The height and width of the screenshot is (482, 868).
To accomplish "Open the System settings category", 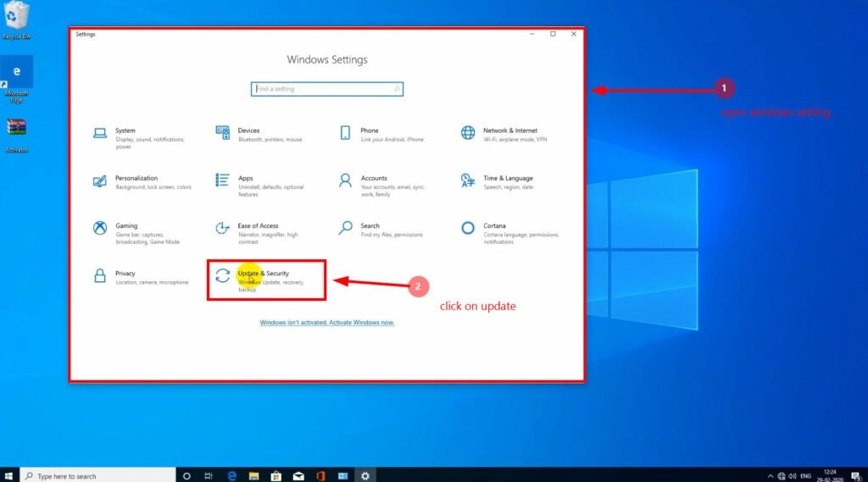I will click(140, 138).
